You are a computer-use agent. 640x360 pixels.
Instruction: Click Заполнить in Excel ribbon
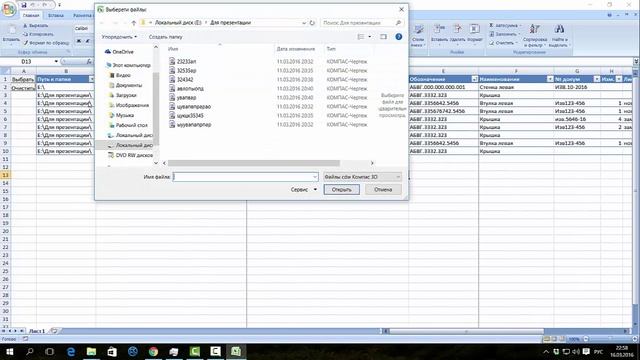[504, 34]
